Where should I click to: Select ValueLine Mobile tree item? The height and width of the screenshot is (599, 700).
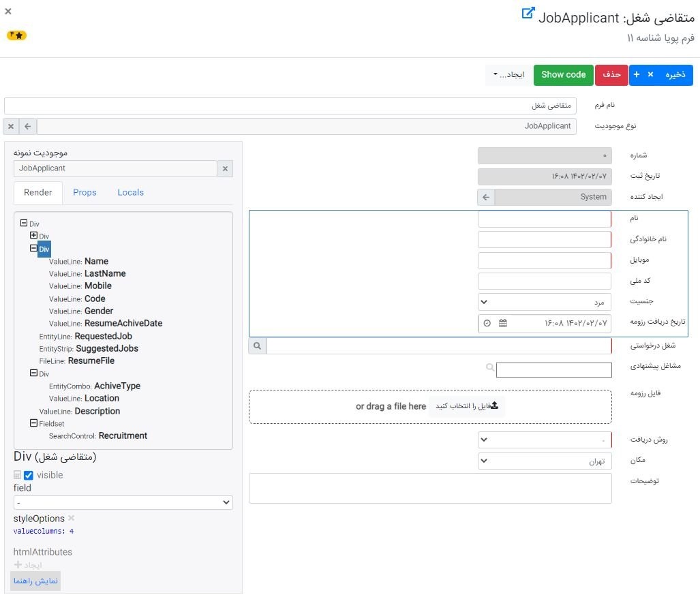click(x=80, y=286)
